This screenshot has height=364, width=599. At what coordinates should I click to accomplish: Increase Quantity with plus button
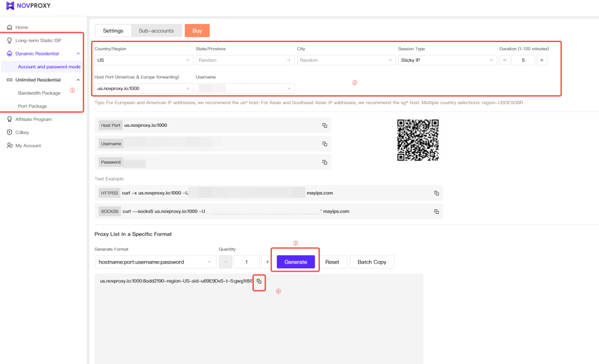pyautogui.click(x=267, y=262)
